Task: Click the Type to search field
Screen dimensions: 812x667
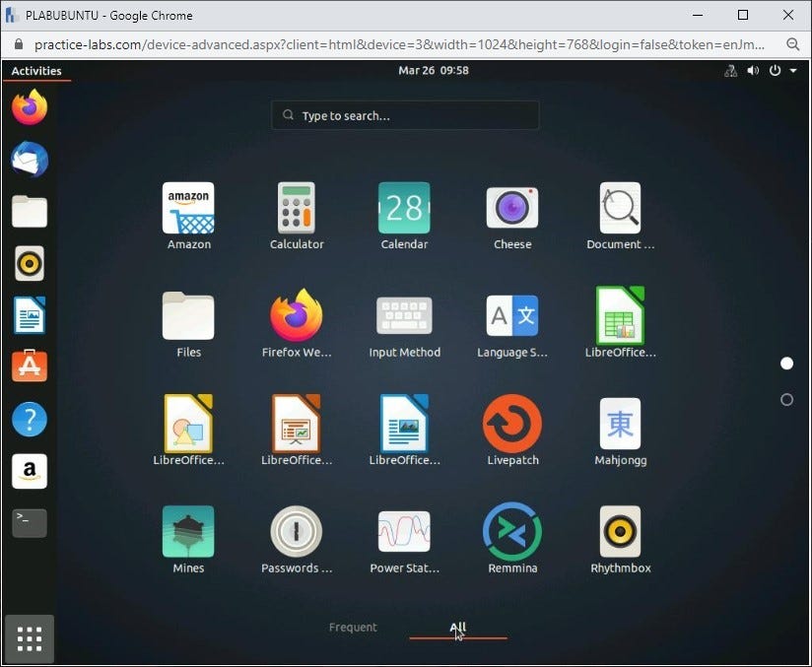Action: (x=404, y=115)
